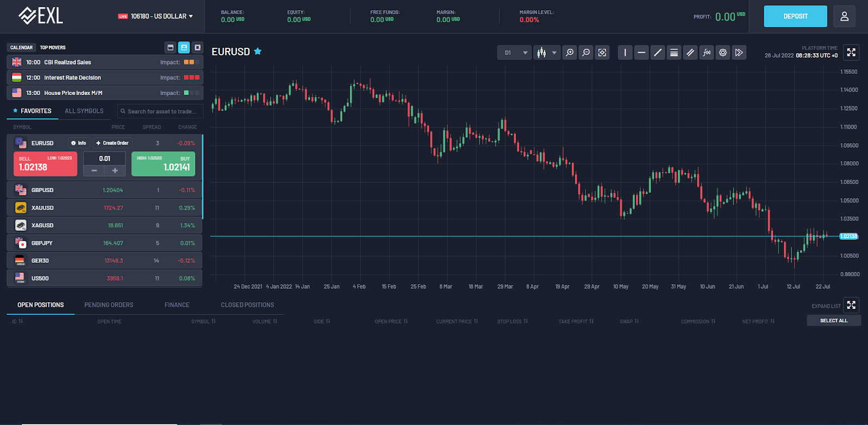The height and width of the screenshot is (425, 868).
Task: Open the 106180 - US Dollar account dropdown
Action: 156,16
